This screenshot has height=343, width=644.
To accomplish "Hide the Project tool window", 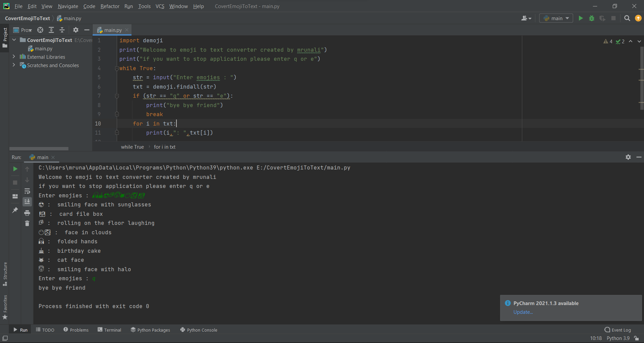I will (x=87, y=30).
